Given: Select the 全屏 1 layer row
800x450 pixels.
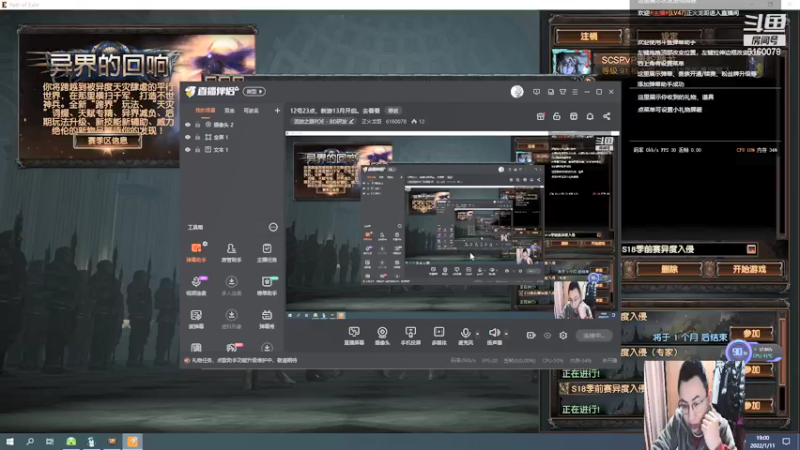Looking at the screenshot, I should [232, 137].
